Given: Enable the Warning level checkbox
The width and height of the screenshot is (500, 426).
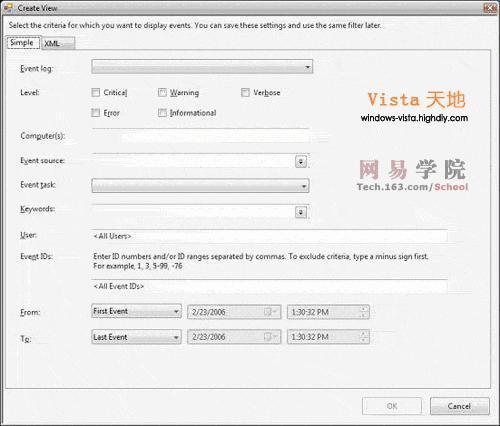Looking at the screenshot, I should pos(162,92).
